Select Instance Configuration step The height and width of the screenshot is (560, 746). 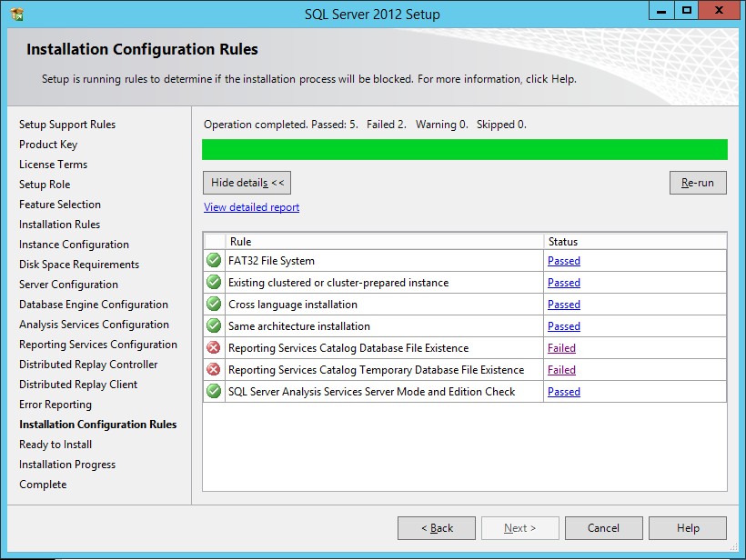point(74,245)
